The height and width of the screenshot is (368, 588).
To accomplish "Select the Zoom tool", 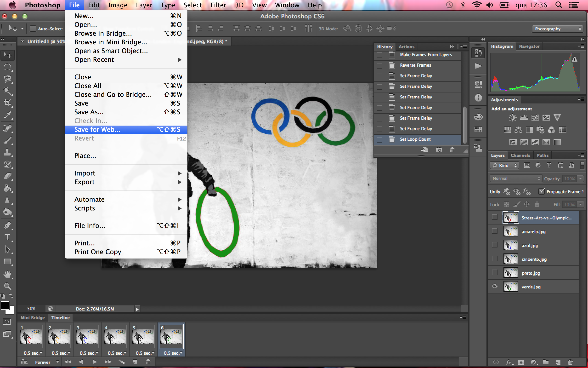I will pyautogui.click(x=7, y=287).
